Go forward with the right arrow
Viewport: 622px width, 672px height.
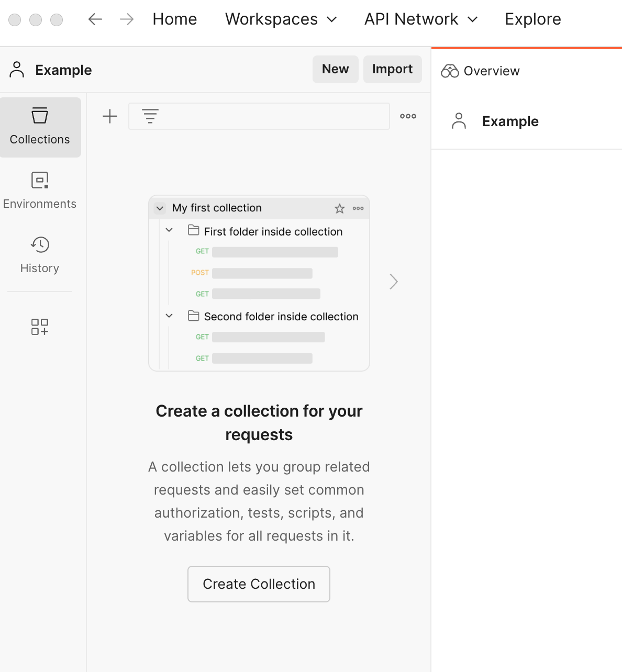tap(127, 19)
